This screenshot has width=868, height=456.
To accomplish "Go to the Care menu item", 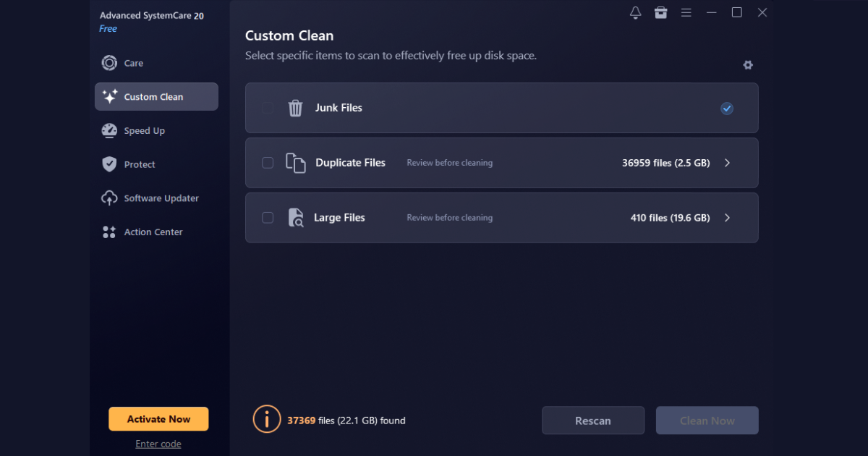I will (156, 63).
